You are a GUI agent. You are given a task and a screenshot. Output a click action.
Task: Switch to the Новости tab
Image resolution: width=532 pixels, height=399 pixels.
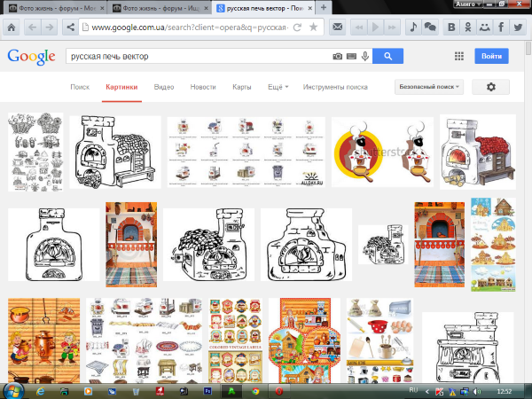(202, 88)
